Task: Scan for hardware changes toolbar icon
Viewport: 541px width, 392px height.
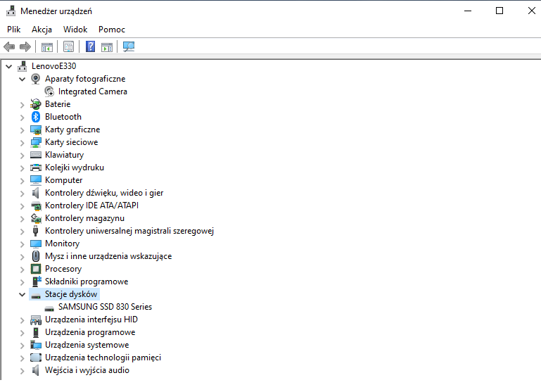Action: 128,47
